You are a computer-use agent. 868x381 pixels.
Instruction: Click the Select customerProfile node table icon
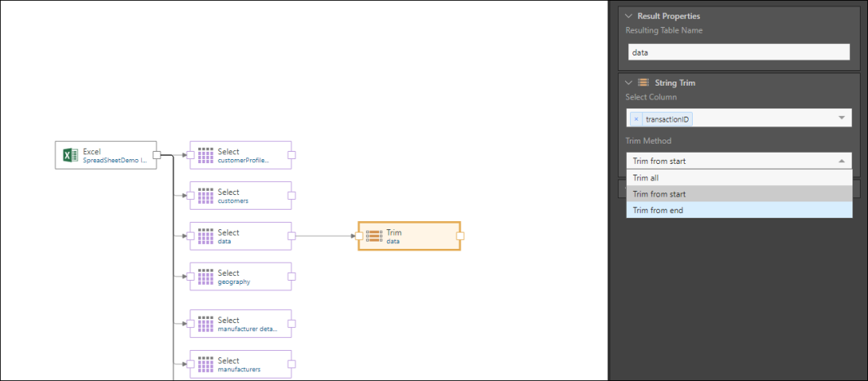(x=205, y=155)
